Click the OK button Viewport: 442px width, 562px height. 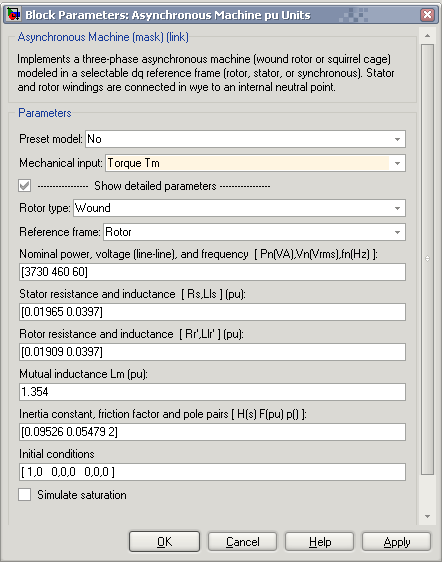coord(165,542)
